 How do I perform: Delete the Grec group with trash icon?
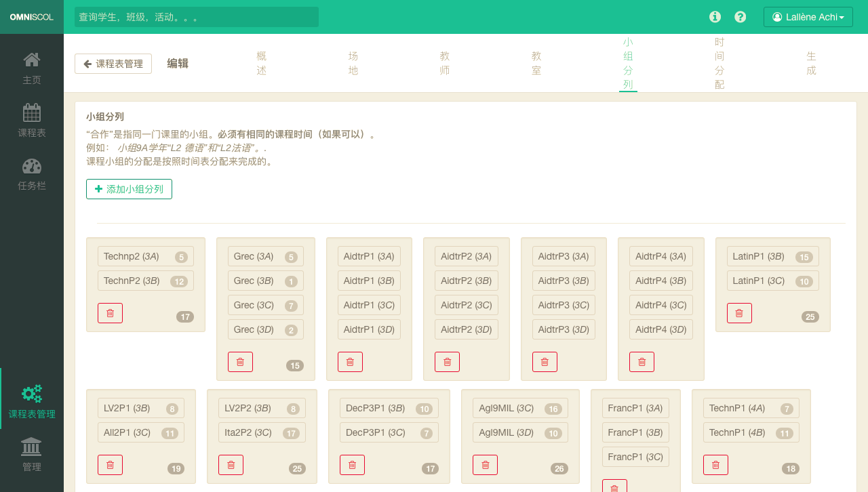[240, 362]
